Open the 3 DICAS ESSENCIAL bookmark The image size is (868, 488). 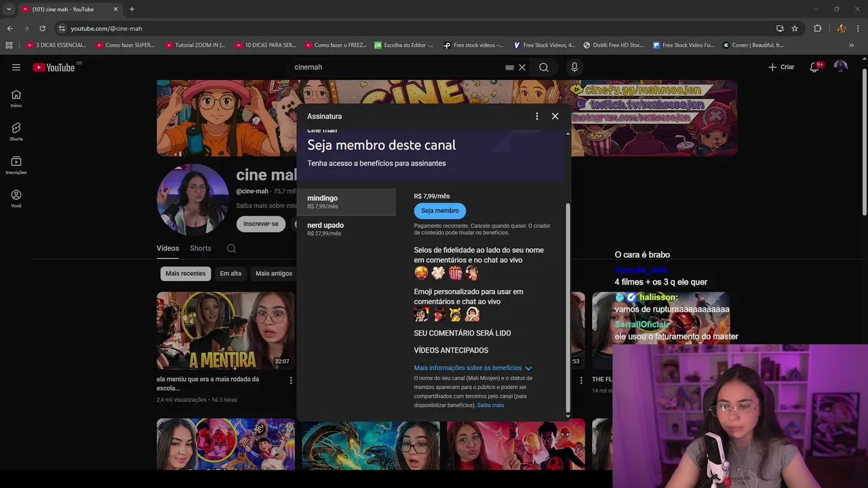(x=56, y=45)
